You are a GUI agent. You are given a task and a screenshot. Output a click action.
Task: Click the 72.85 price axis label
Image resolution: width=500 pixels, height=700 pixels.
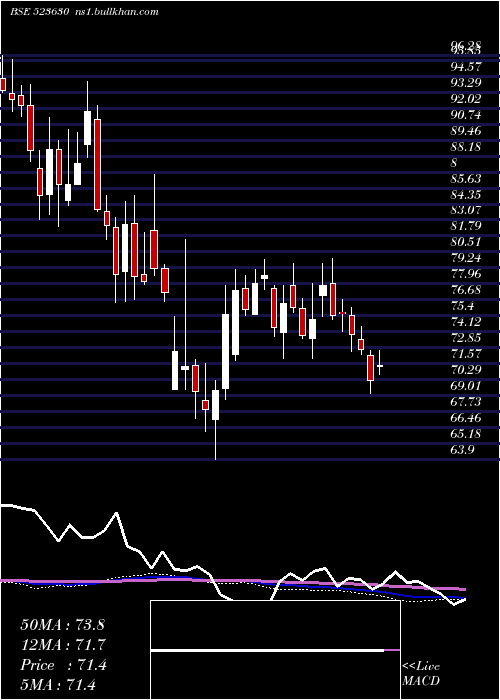[466, 338]
